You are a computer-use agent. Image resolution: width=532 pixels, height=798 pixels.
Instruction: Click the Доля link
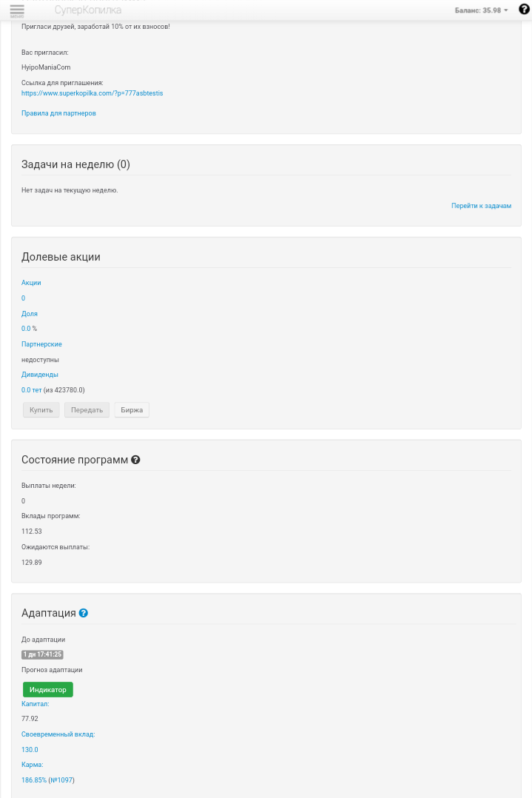coord(30,314)
